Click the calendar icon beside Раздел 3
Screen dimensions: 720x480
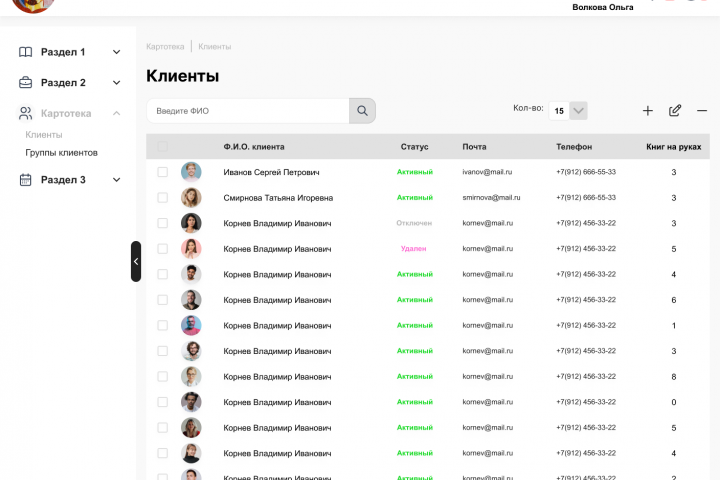point(26,180)
